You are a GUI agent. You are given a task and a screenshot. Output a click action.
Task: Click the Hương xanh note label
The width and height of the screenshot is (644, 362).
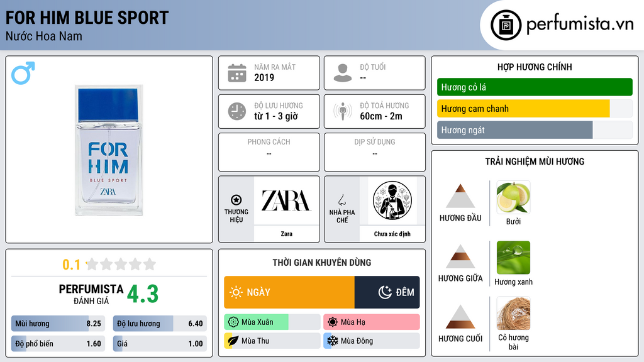click(513, 282)
